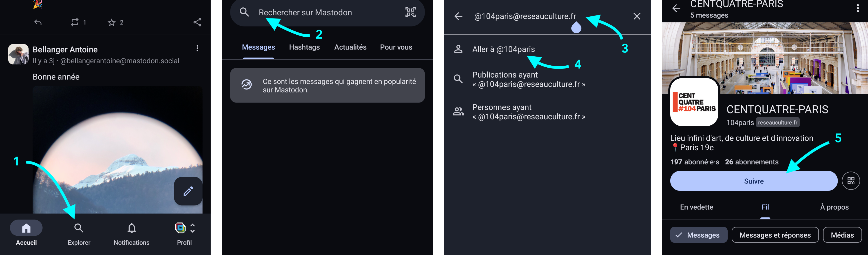Show the profile QR code button
868x255 pixels.
(851, 181)
